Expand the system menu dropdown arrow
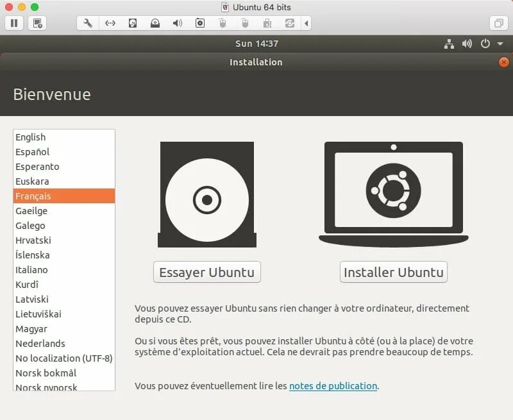 pos(500,44)
